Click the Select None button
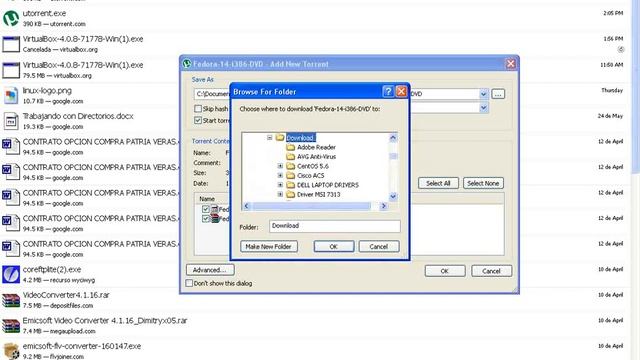This screenshot has height=360, width=640. (483, 183)
